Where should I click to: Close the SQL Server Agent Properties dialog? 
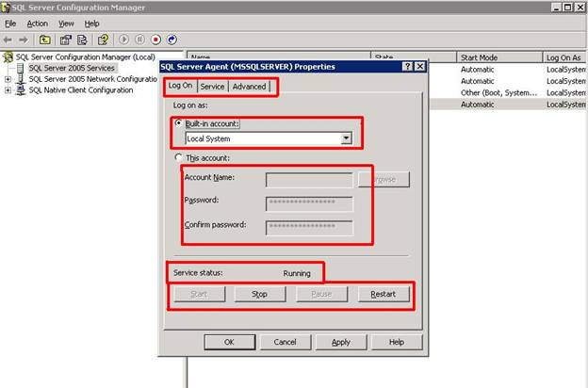click(x=420, y=67)
